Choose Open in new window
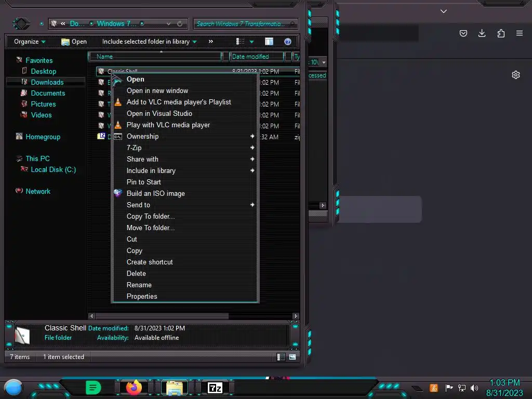This screenshot has width=532, height=399. [185, 90]
